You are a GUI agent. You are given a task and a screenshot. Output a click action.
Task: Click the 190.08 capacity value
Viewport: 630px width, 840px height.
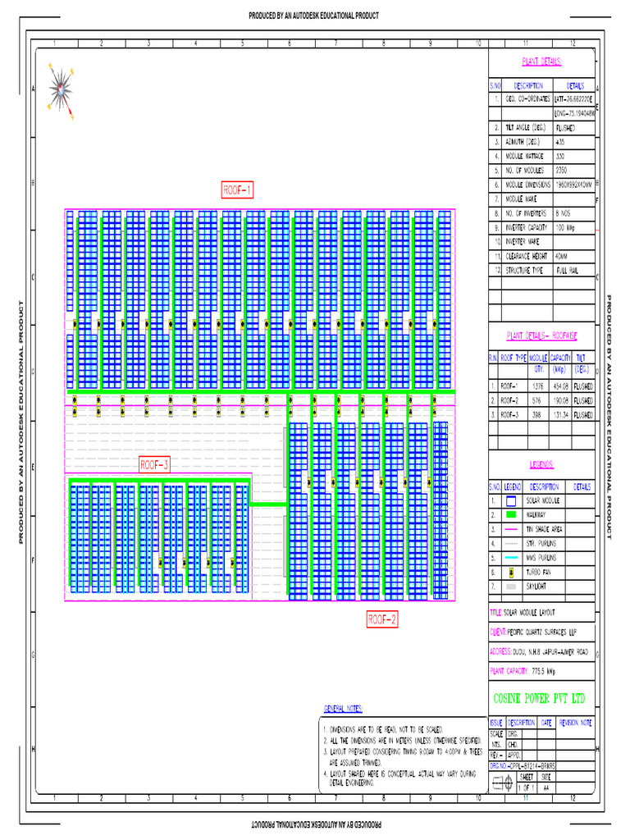click(x=559, y=400)
